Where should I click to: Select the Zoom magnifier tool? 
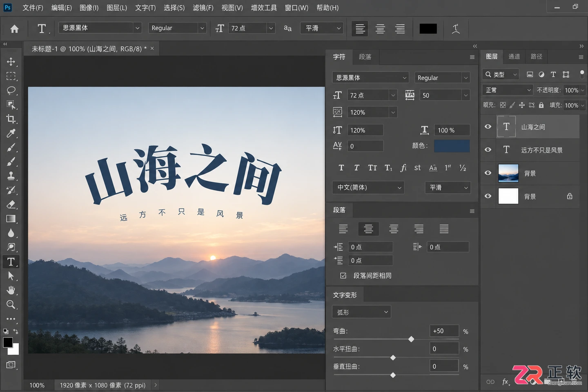coord(11,305)
